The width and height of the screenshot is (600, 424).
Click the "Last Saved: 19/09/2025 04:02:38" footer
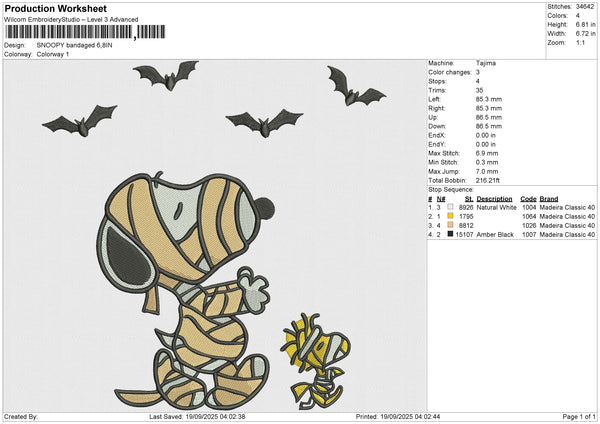point(197,416)
